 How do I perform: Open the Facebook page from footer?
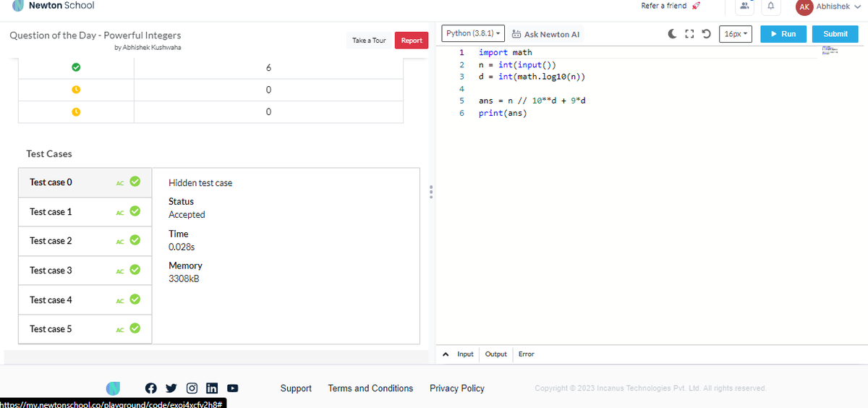tap(150, 388)
